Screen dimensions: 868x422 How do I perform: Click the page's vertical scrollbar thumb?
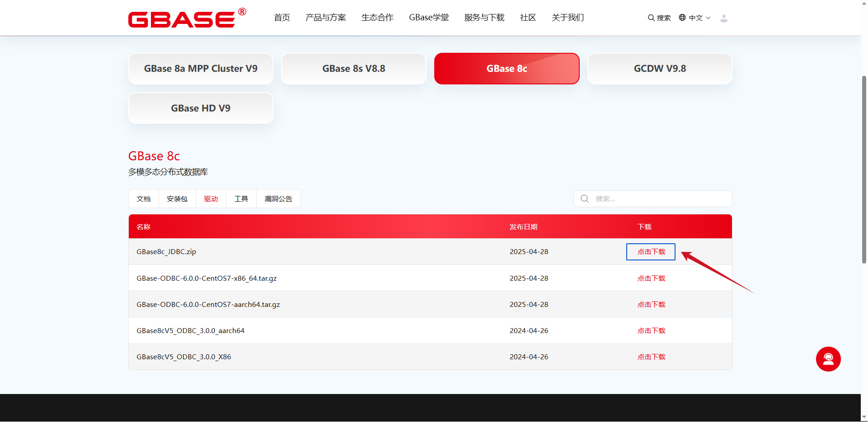(864, 169)
